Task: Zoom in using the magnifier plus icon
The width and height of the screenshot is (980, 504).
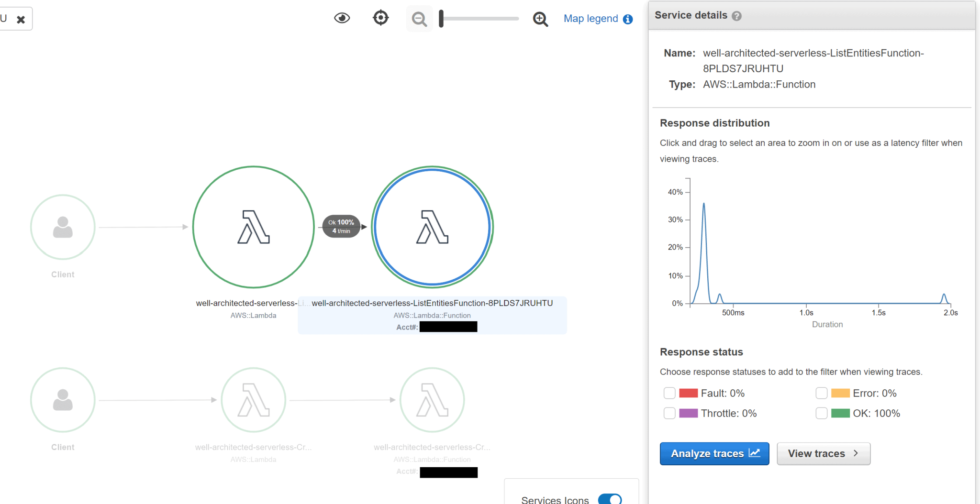Action: 540,19
